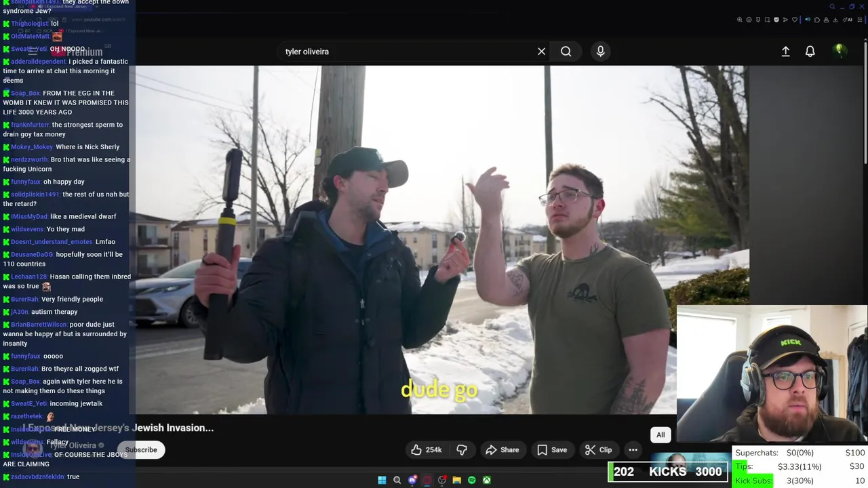Save the video to a playlist
The width and height of the screenshot is (868, 488).
tap(552, 450)
